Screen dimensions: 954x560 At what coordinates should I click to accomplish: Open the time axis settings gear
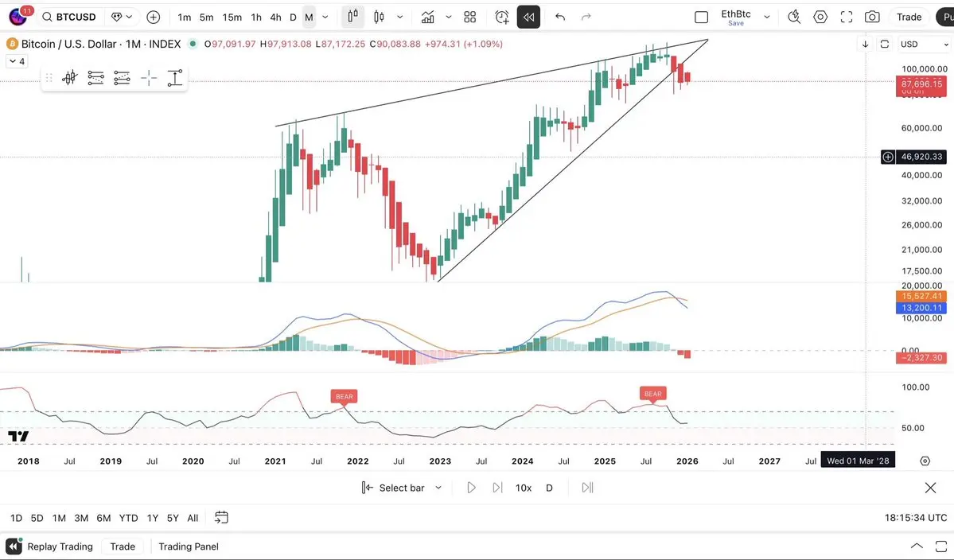(x=925, y=461)
